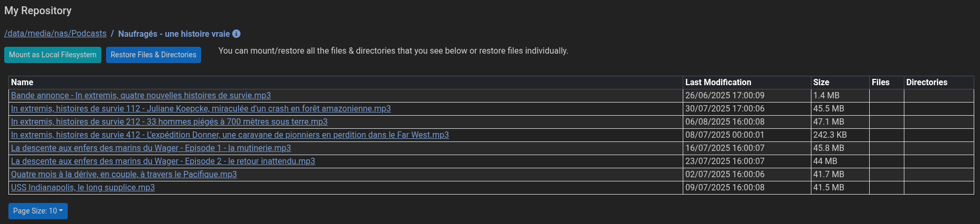Viewport: 980px width, 224px height.
Task: Open Bande annonce In extremis mp3
Action: 141,96
